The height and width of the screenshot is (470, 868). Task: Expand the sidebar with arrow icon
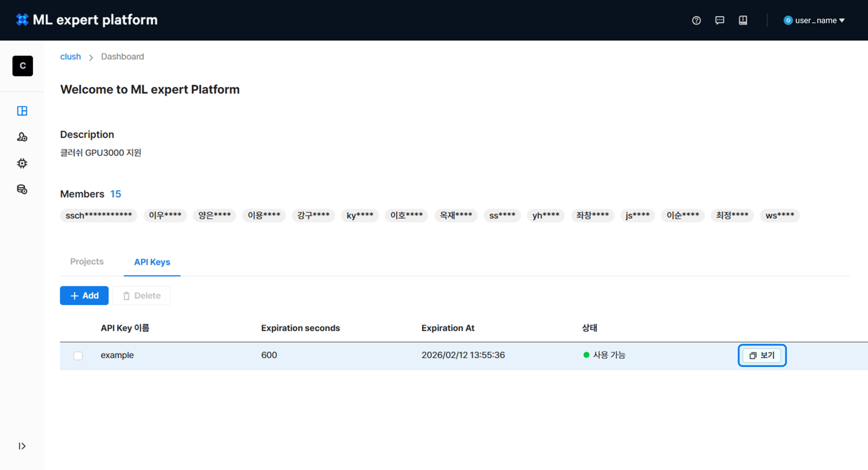click(x=22, y=446)
